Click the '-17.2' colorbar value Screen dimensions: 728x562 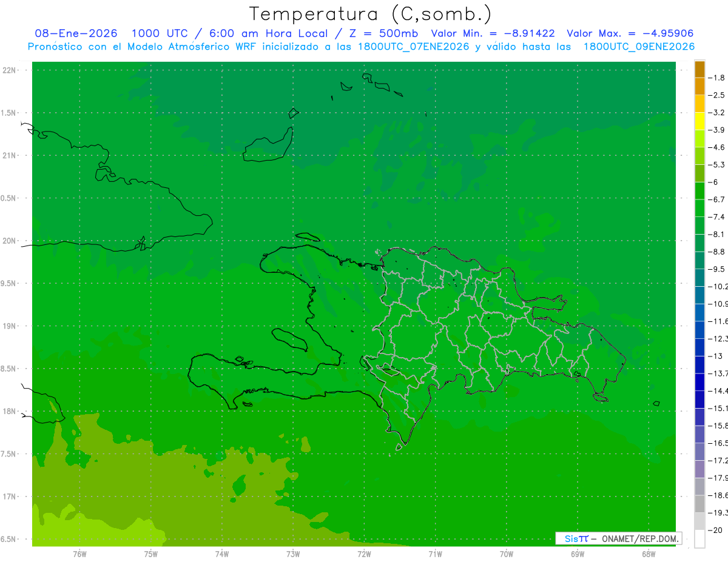718,460
